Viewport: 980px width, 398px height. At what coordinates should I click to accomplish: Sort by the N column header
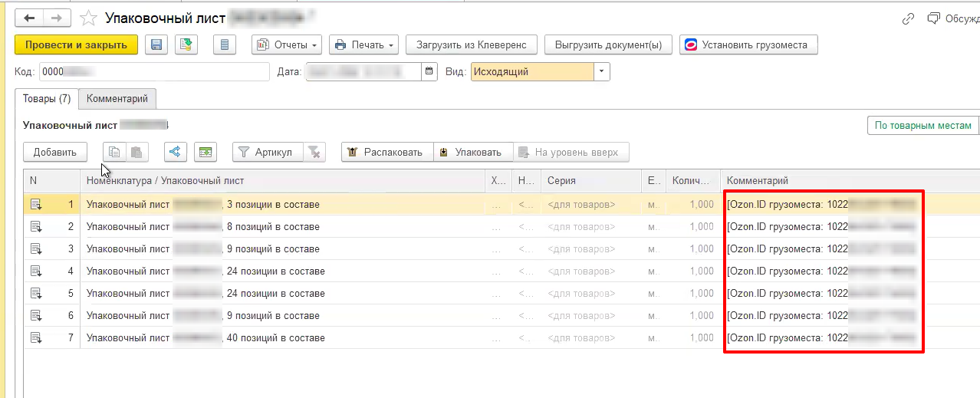[51, 181]
